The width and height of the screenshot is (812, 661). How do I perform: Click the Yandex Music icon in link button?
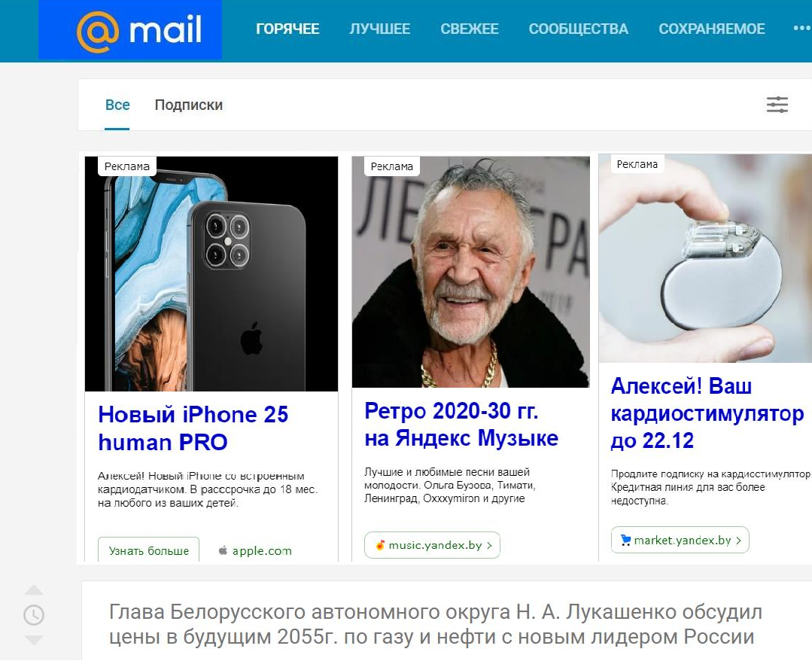[x=380, y=545]
